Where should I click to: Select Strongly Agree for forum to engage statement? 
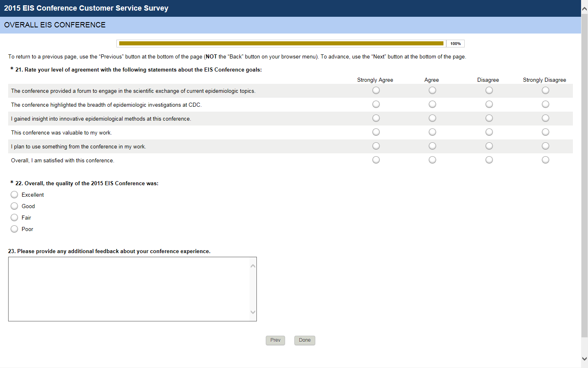376,90
